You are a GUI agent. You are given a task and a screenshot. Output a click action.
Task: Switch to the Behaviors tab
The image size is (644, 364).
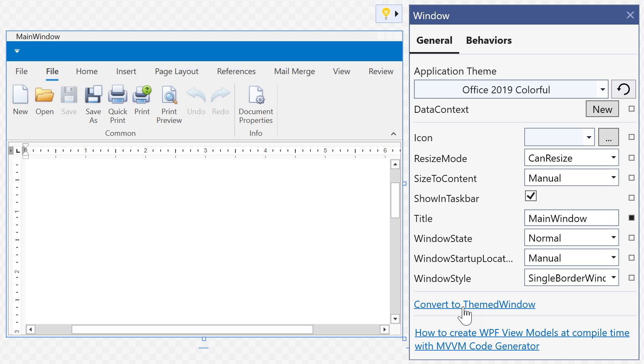489,40
